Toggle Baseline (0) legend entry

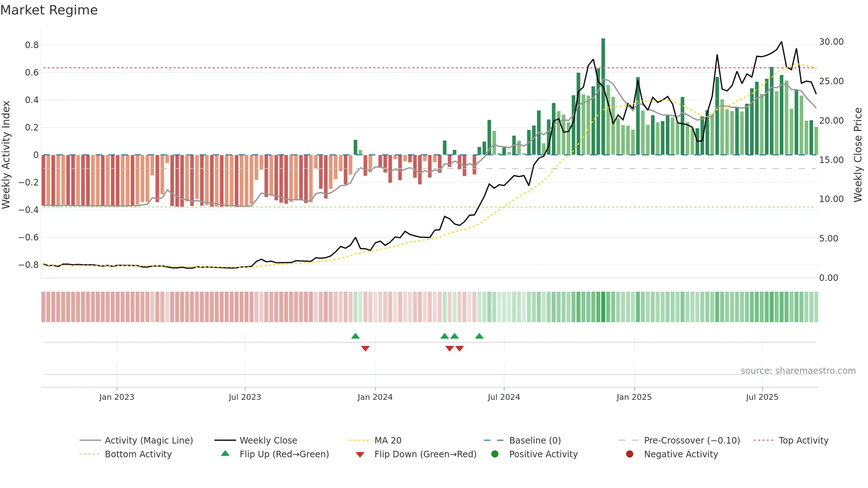(x=522, y=440)
